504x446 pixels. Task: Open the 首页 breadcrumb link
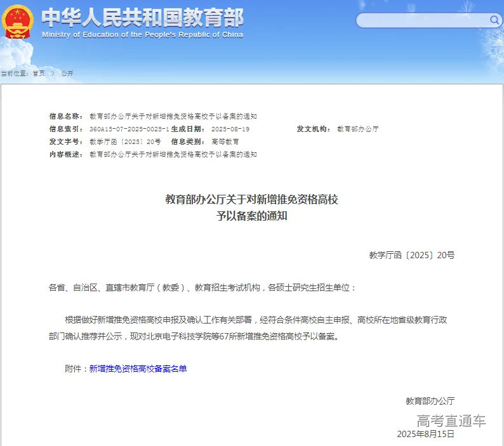39,73
